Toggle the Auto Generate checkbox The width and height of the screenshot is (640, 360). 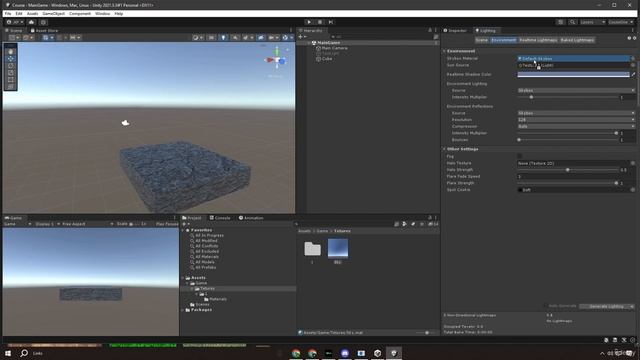(x=546, y=306)
